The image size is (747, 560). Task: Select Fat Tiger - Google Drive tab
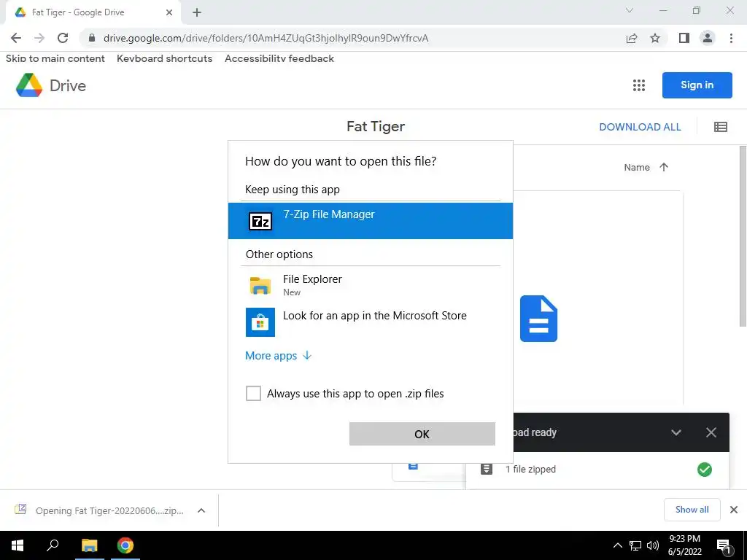(93, 12)
